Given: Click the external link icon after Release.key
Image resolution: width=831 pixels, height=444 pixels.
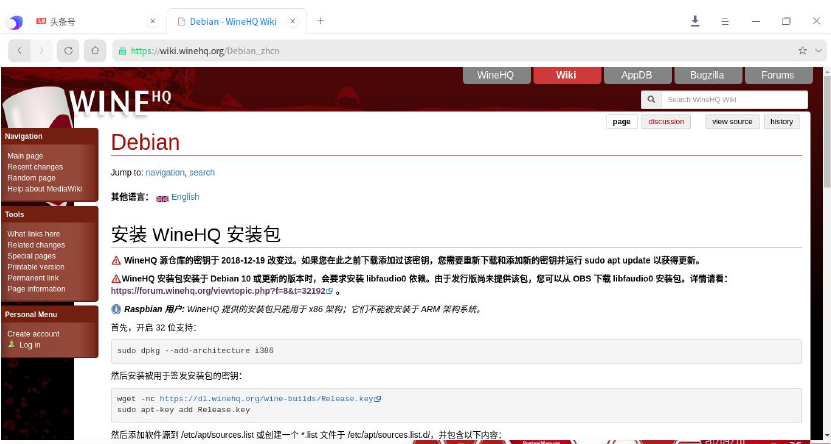Looking at the screenshot, I should point(378,398).
